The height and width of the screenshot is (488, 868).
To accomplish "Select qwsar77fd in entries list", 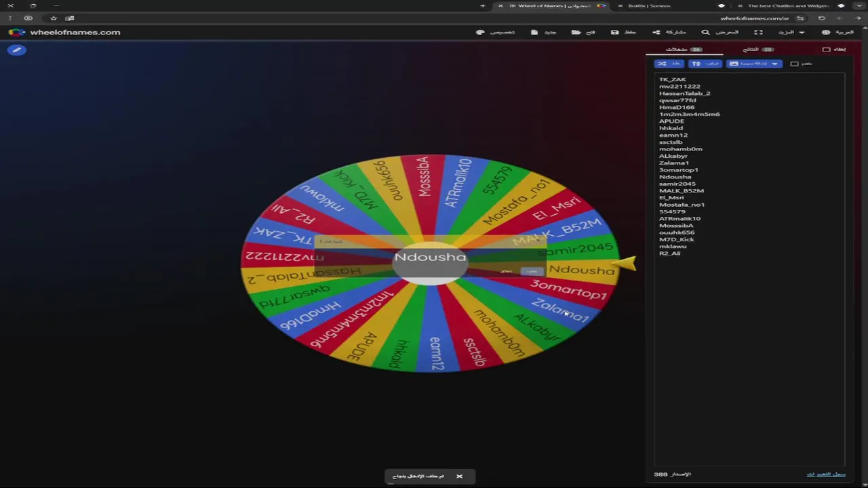I will (677, 100).
